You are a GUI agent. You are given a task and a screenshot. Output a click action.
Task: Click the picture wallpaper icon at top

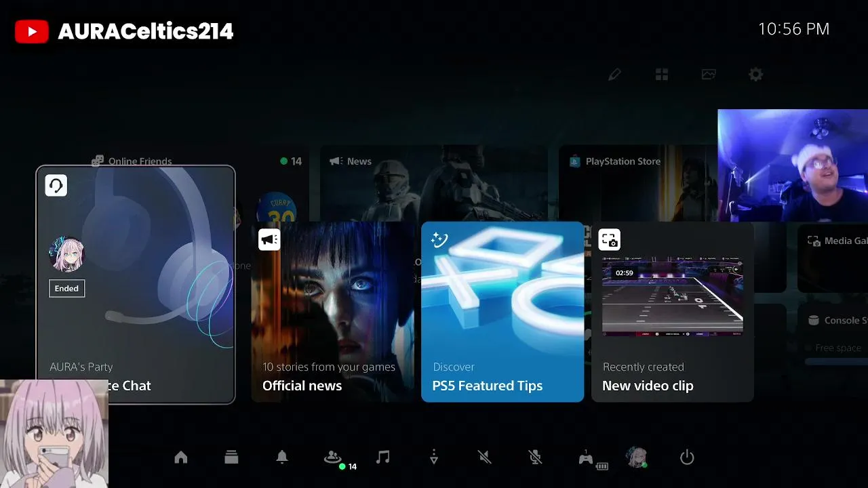pos(709,75)
